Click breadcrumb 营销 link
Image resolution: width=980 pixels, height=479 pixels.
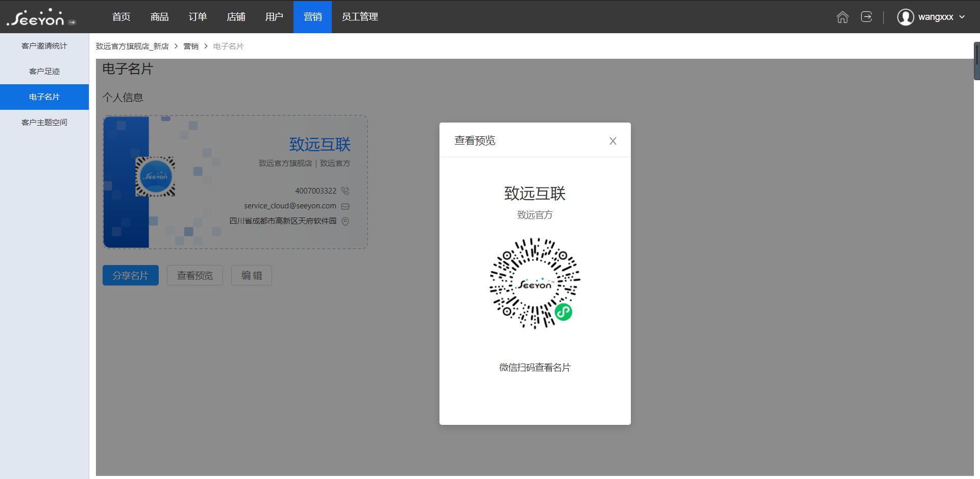click(191, 46)
